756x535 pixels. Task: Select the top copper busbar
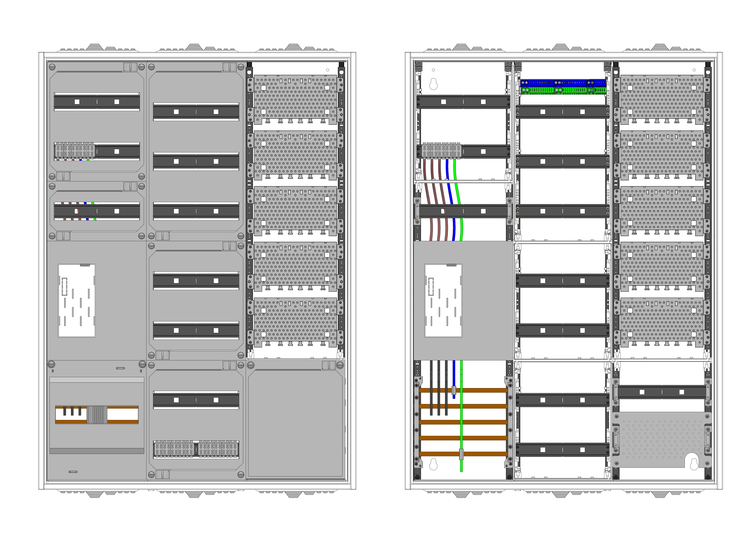click(481, 390)
